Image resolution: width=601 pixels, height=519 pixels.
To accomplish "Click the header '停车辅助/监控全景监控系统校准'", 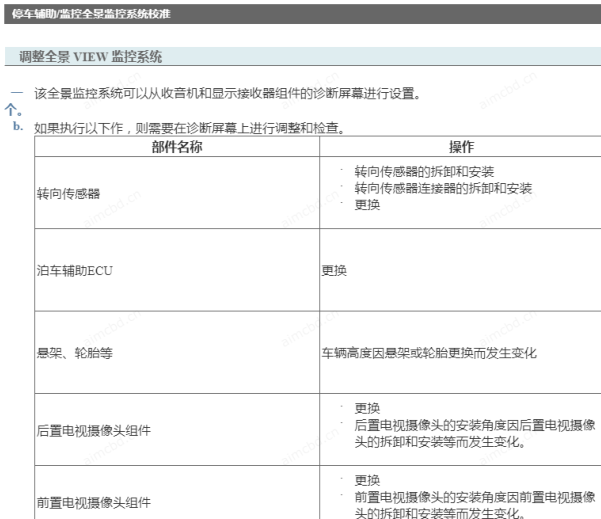I will coord(91,14).
